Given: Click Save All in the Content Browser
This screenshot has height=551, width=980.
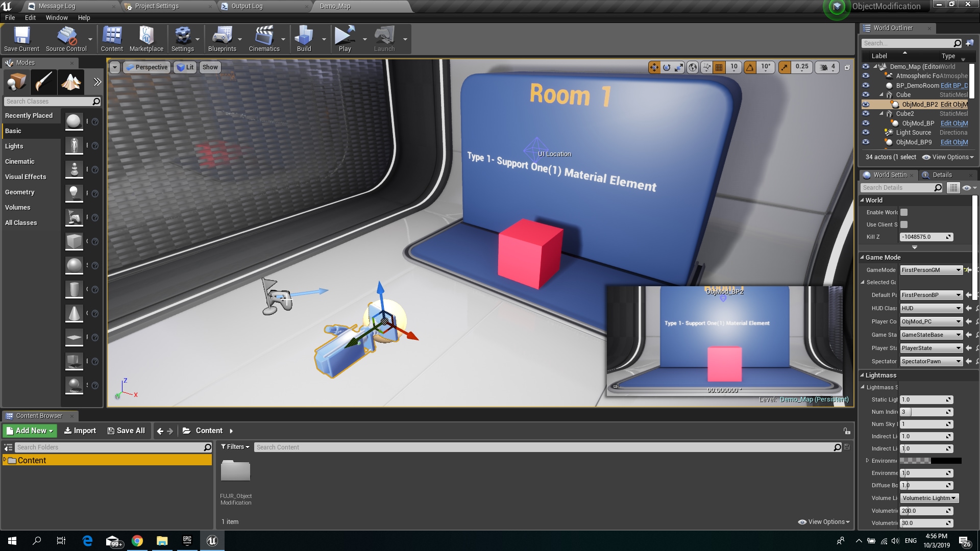Looking at the screenshot, I should [x=126, y=430].
